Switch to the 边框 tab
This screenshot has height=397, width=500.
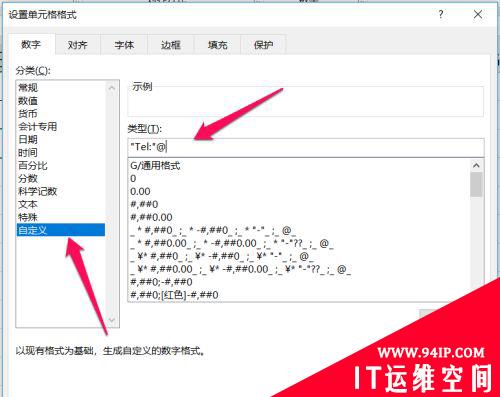[171, 45]
